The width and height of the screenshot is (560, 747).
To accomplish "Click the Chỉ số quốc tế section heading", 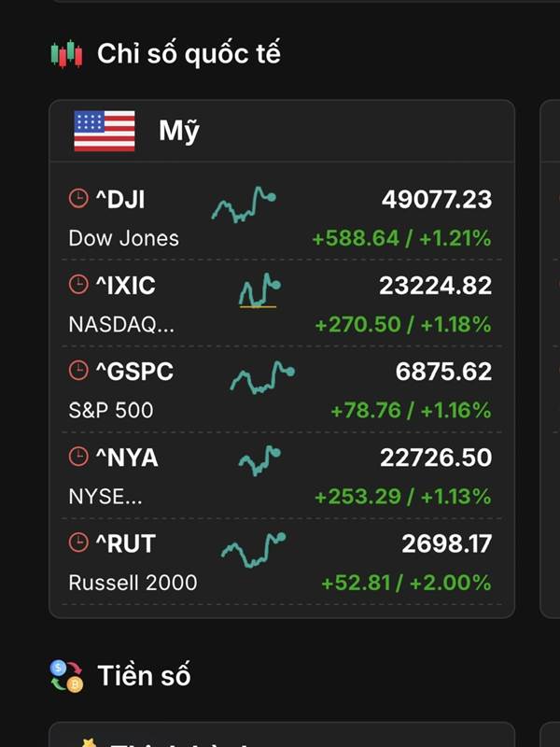I will [189, 54].
